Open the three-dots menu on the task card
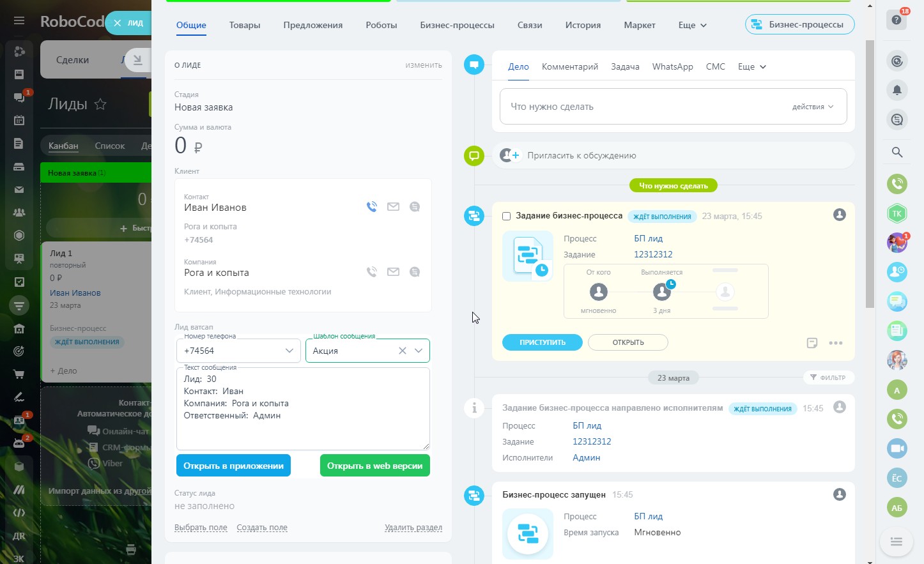The image size is (924, 564). 836,343
